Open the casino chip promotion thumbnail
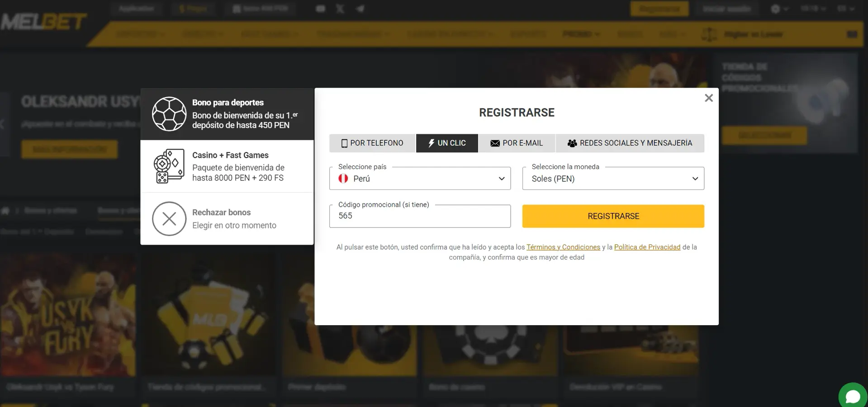Image resolution: width=868 pixels, height=407 pixels. click(490, 350)
